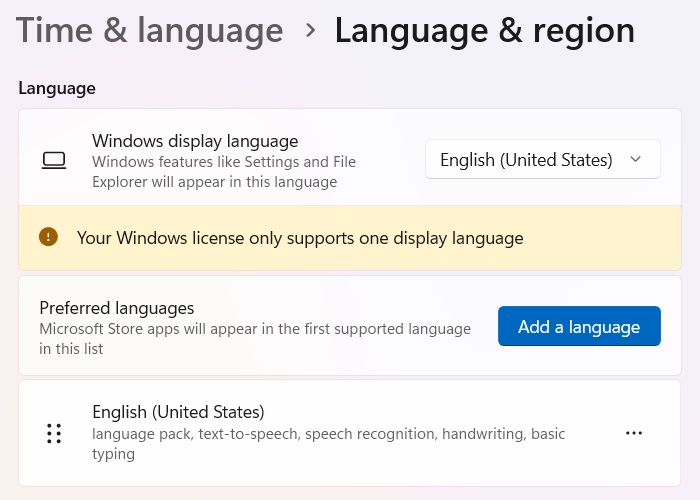Image resolution: width=700 pixels, height=500 pixels.
Task: Click the Preferred languages heading
Action: point(117,308)
